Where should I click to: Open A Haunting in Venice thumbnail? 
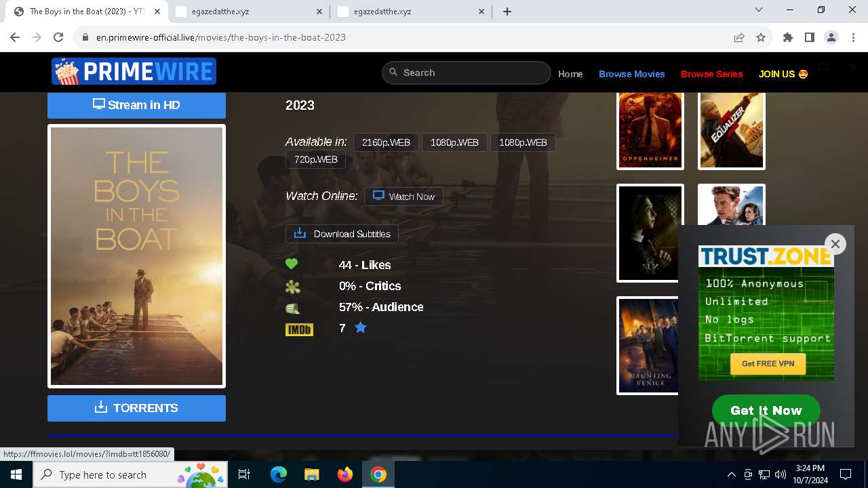[x=648, y=346]
